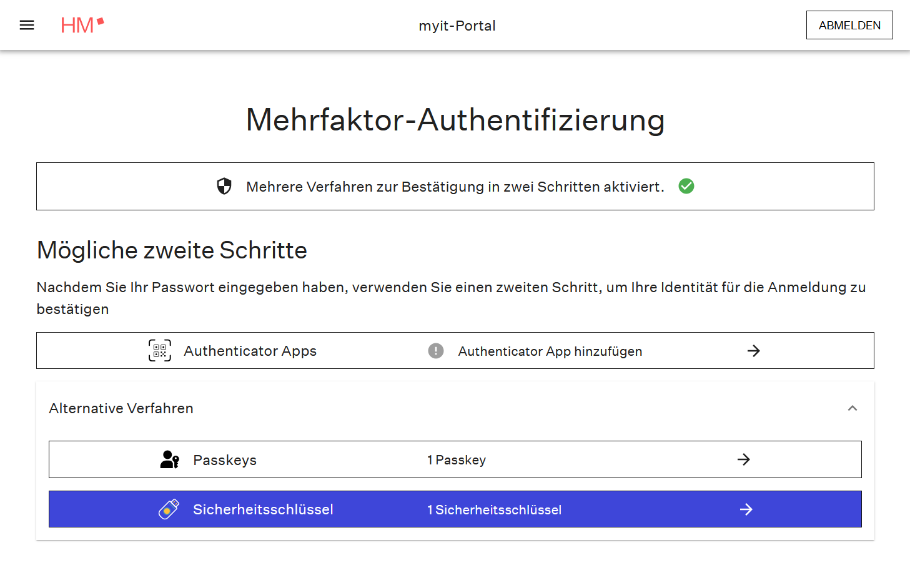Click the QR code Authenticator Apps icon

pos(160,351)
